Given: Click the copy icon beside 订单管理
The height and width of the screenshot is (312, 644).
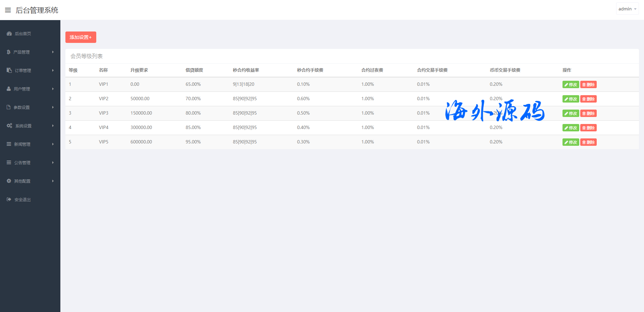Looking at the screenshot, I should click(9, 70).
